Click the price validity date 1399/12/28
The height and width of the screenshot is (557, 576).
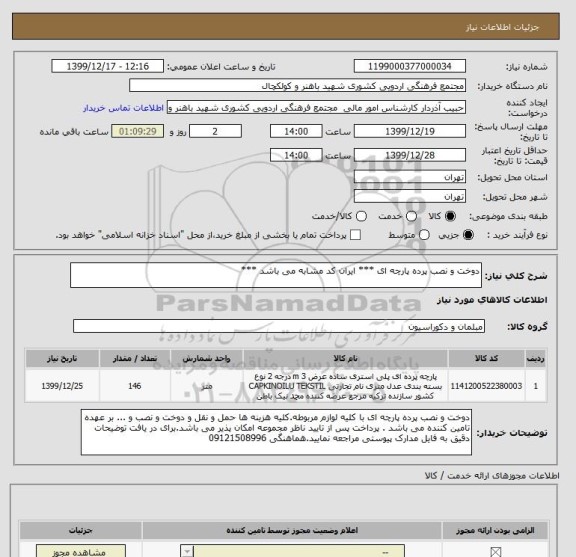(410, 155)
